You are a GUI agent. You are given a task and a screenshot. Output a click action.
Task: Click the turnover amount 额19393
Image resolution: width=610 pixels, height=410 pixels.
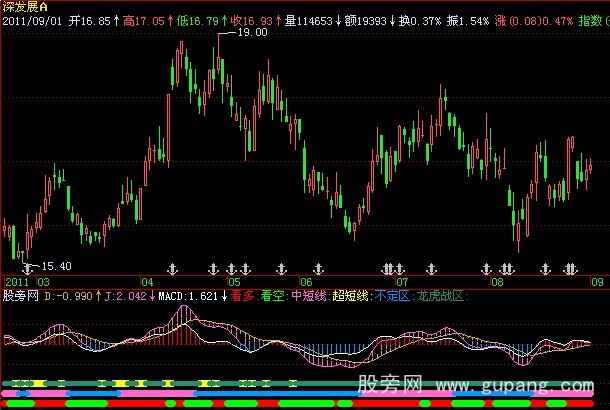tap(365, 21)
